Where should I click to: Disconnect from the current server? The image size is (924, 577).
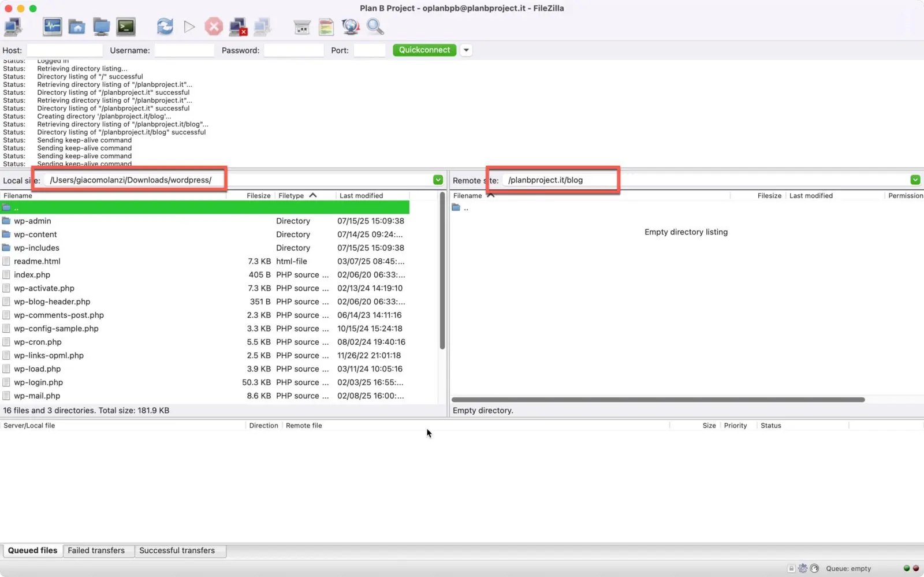tap(238, 27)
